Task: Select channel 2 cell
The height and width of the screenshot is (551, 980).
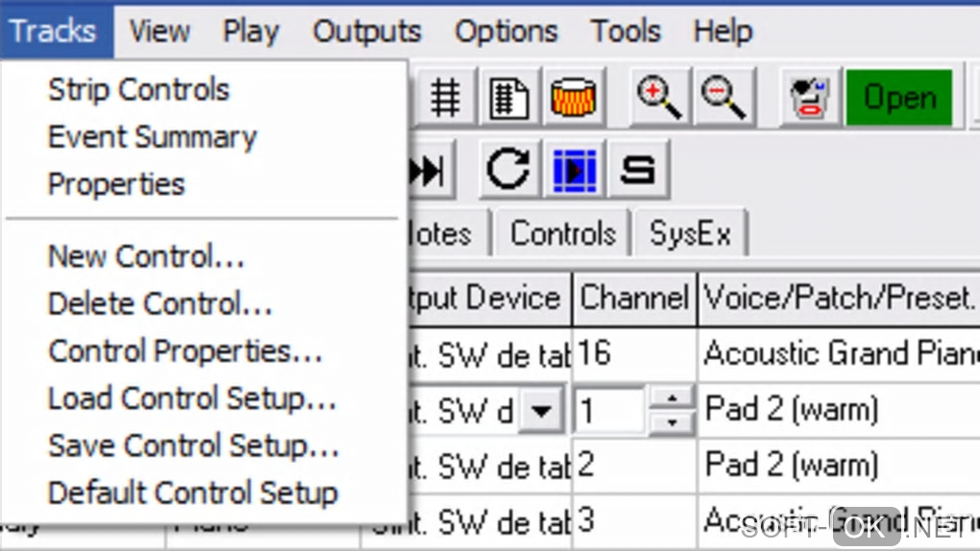Action: tap(634, 466)
